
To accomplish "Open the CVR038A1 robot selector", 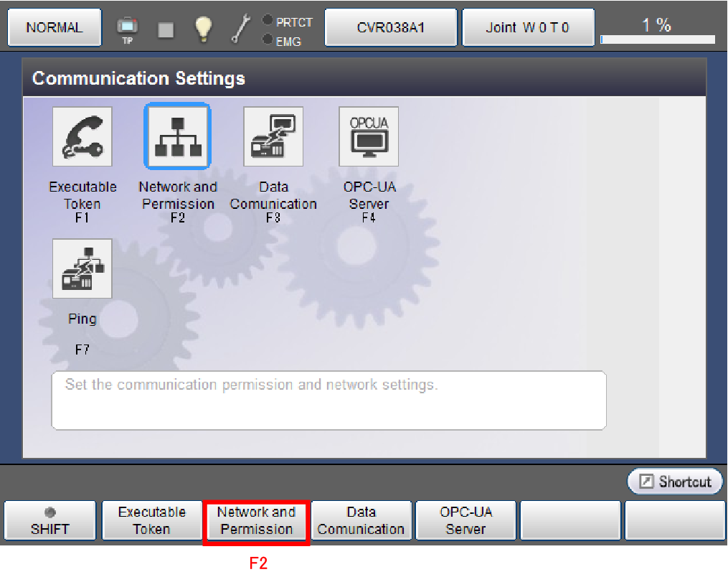I will 390,28.
